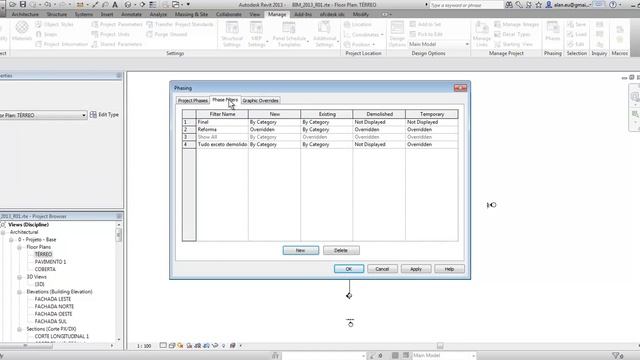Click the Phases icon in Phasing panel
Image resolution: width=640 pixels, height=360 pixels.
pos(553,31)
